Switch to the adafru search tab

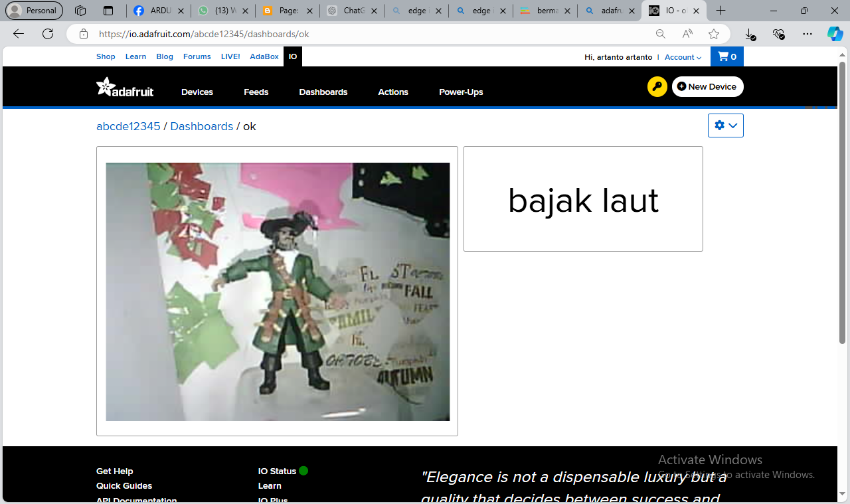(610, 11)
